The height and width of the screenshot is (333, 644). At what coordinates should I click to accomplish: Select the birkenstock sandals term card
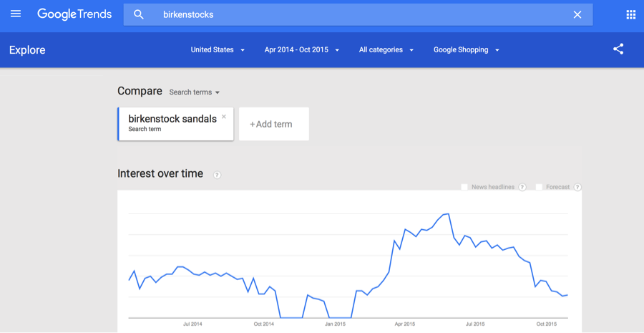[175, 124]
